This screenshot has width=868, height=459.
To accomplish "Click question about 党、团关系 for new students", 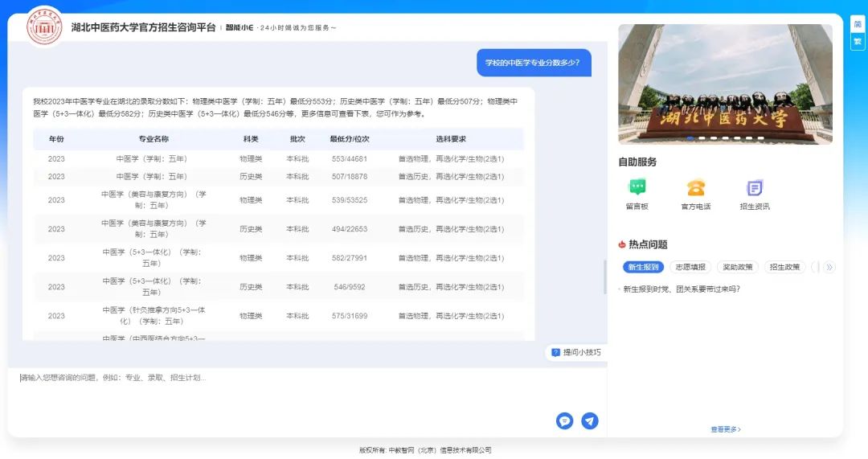I will click(682, 289).
